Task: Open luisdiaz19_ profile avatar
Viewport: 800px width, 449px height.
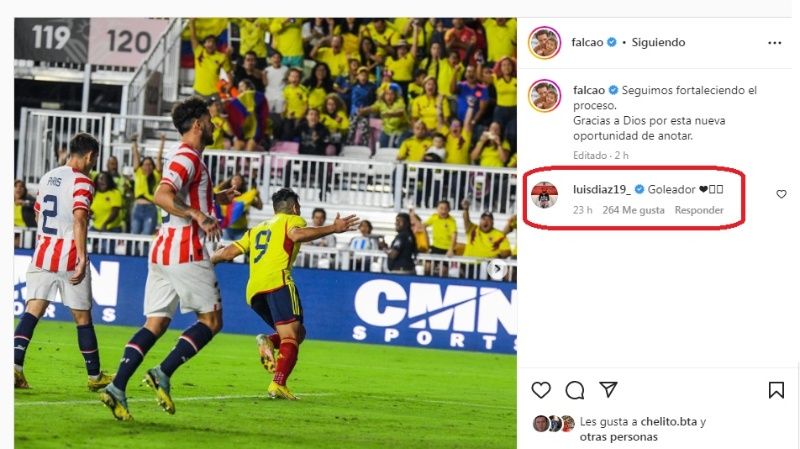Action: click(x=544, y=195)
